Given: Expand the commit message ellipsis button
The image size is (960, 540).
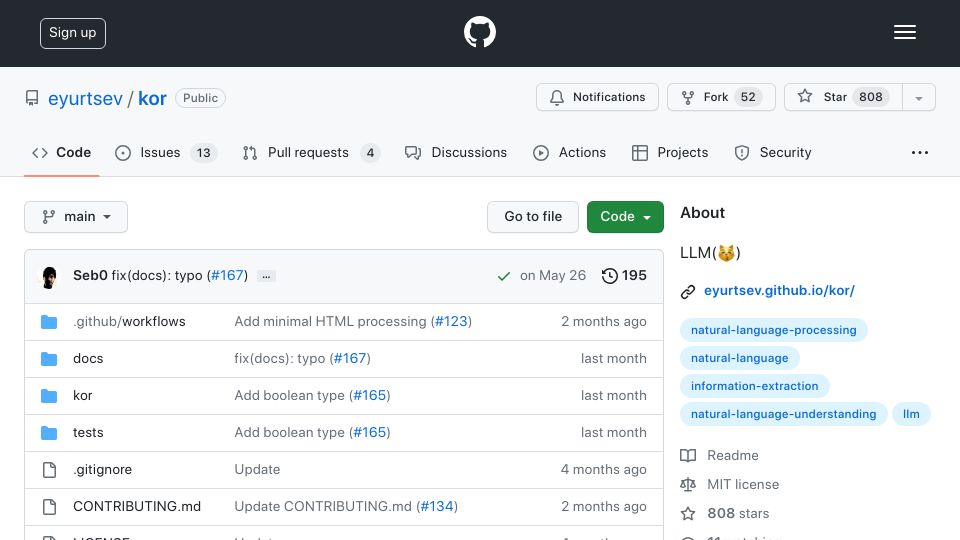Looking at the screenshot, I should (266, 276).
